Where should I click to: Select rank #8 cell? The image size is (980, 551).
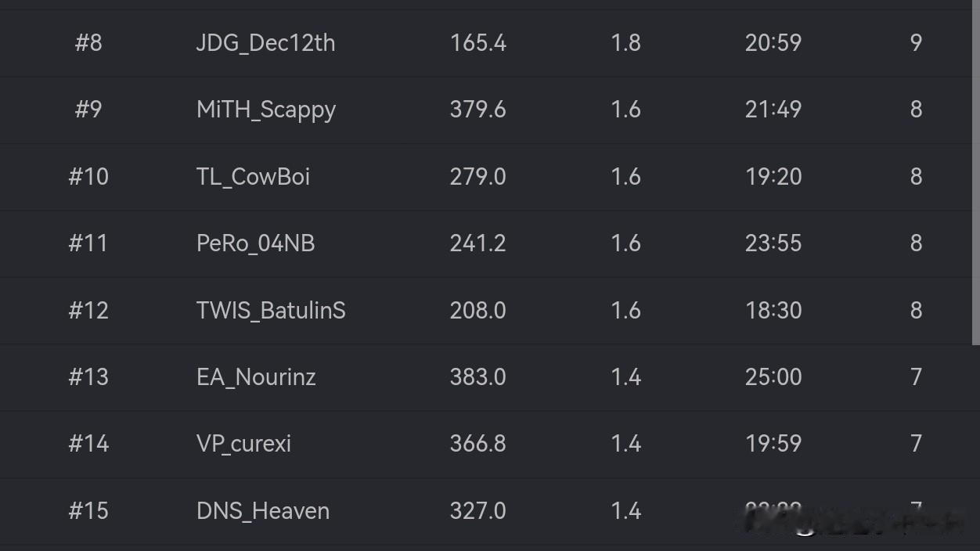[88, 42]
